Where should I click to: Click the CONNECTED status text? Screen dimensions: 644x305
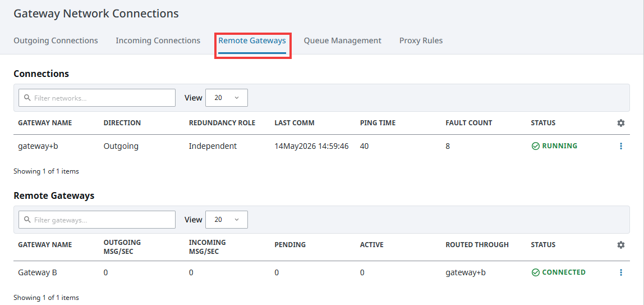tap(564, 272)
